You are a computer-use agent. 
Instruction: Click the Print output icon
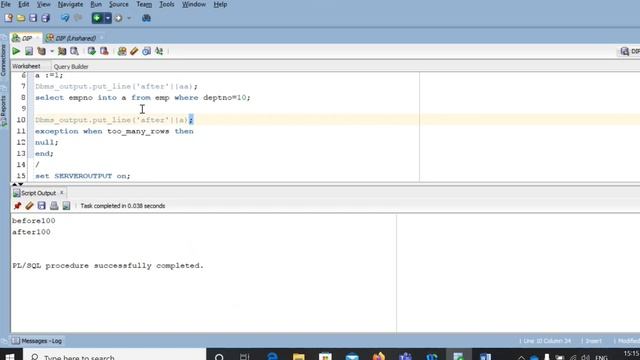point(54,206)
